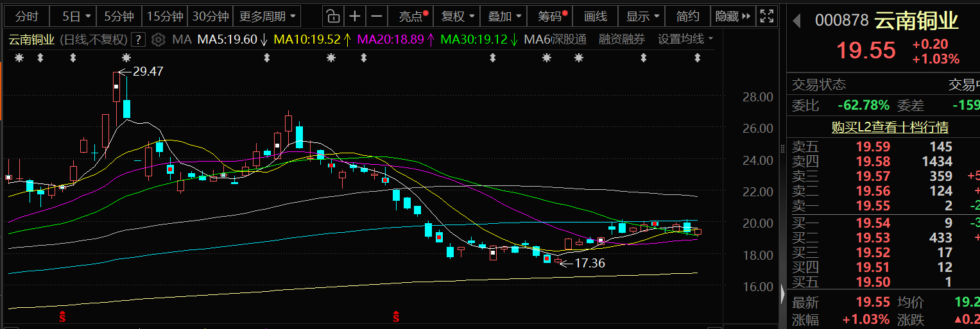Image resolution: width=980 pixels, height=329 pixels.
Task: Zoom out the chart with minus button
Action: 377,16
